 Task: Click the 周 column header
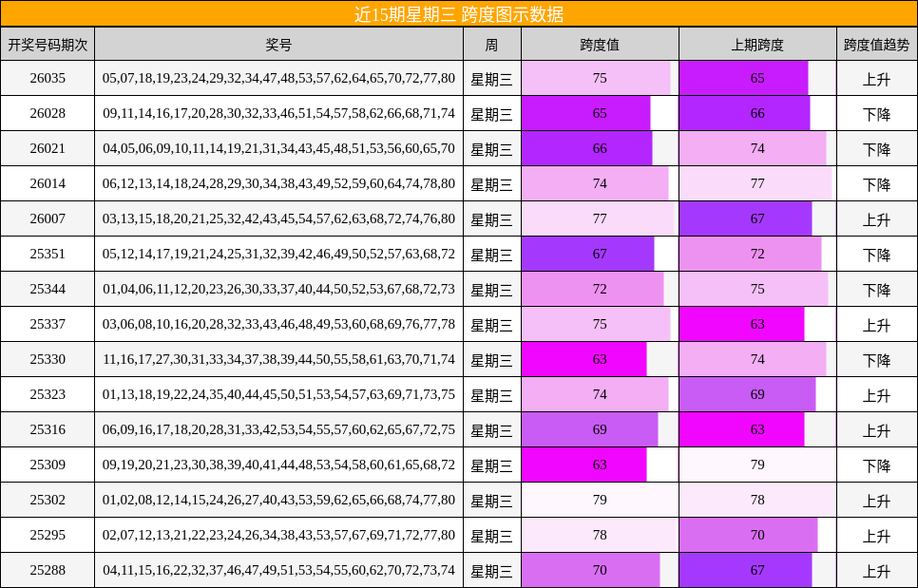[x=489, y=43]
